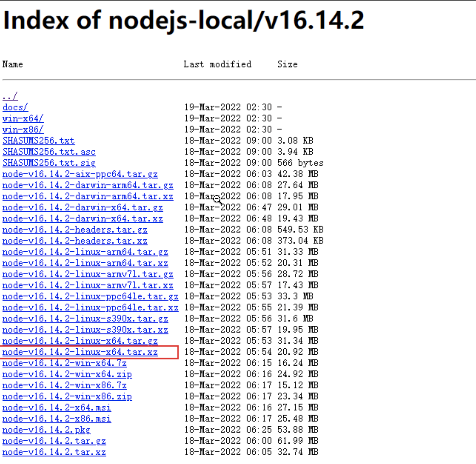The width and height of the screenshot is (476, 464).
Task: Download node-v16.14.2.pkg macOS package
Action: [46, 430]
